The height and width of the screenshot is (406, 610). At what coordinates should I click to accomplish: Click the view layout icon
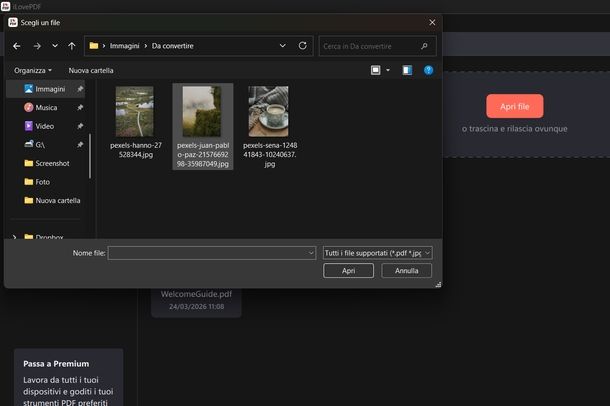(x=376, y=70)
